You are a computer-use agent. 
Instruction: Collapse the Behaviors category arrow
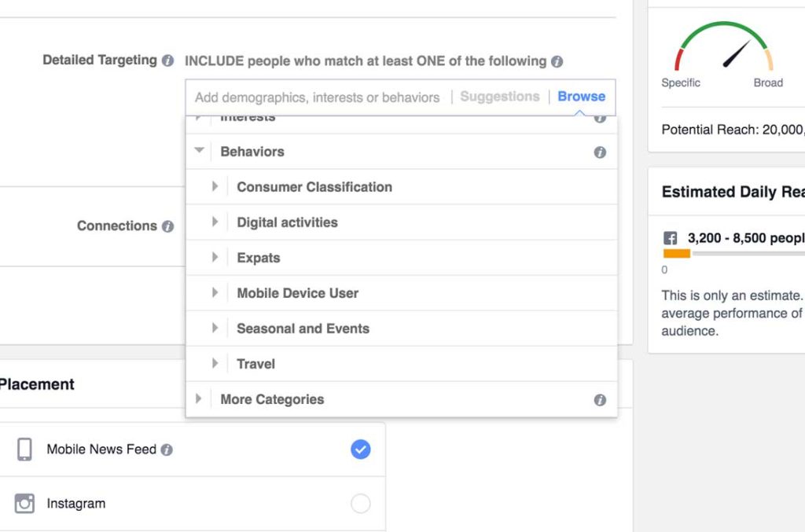[x=199, y=150]
